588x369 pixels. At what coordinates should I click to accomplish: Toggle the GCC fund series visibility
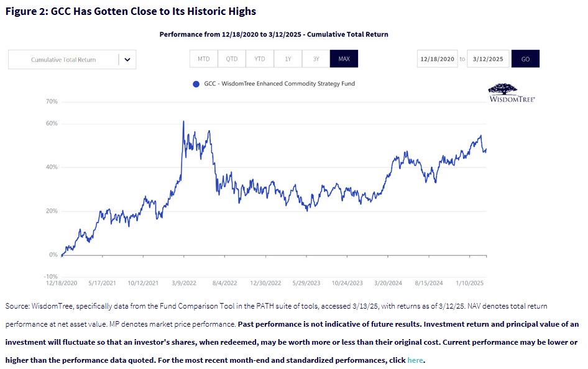pyautogui.click(x=196, y=84)
